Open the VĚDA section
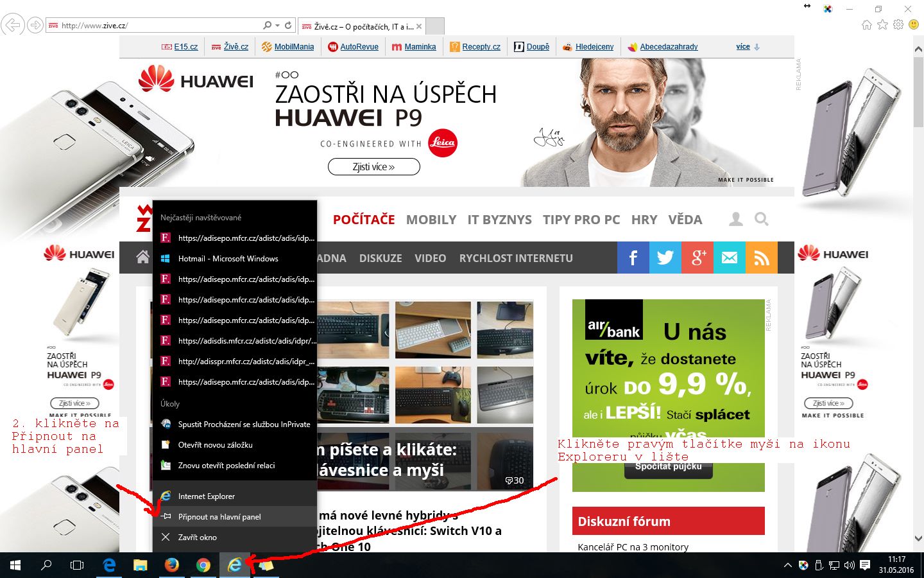 685,220
